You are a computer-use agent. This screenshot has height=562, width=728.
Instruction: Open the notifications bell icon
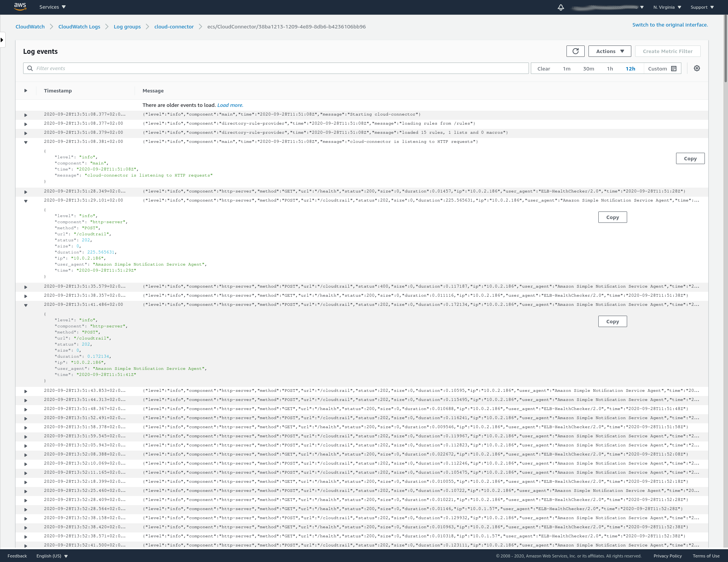tap(561, 7)
